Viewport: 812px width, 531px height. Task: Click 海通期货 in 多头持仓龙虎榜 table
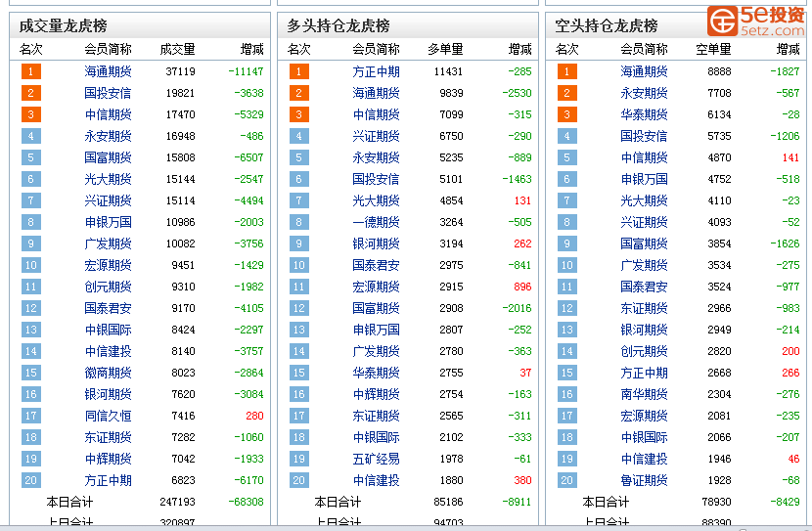coord(376,93)
